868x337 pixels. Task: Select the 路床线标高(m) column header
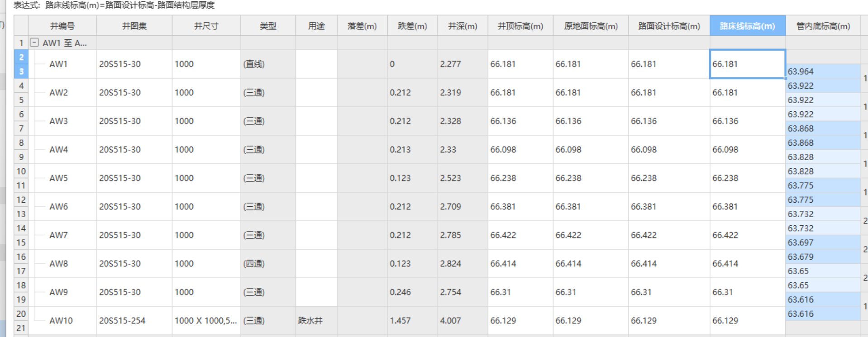coord(747,26)
